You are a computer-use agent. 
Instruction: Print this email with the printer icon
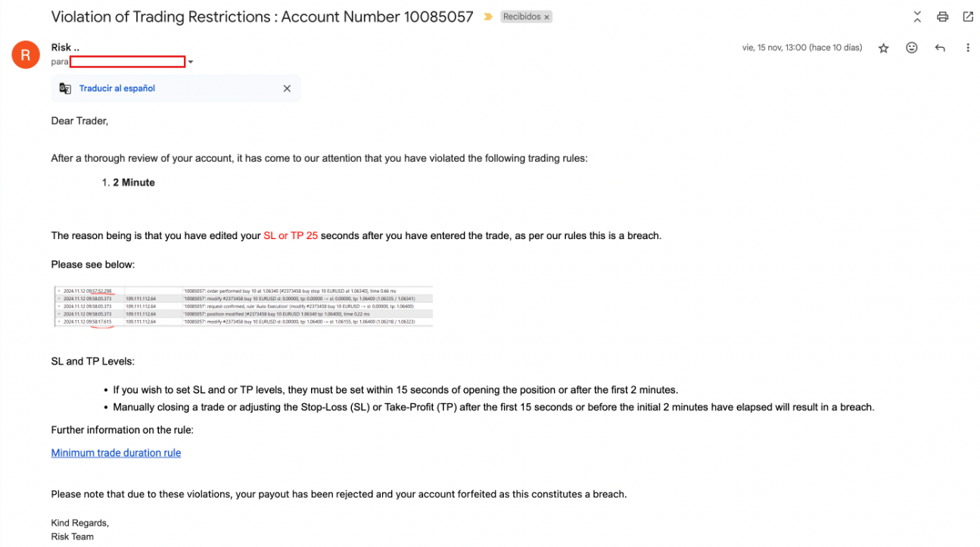[x=942, y=17]
